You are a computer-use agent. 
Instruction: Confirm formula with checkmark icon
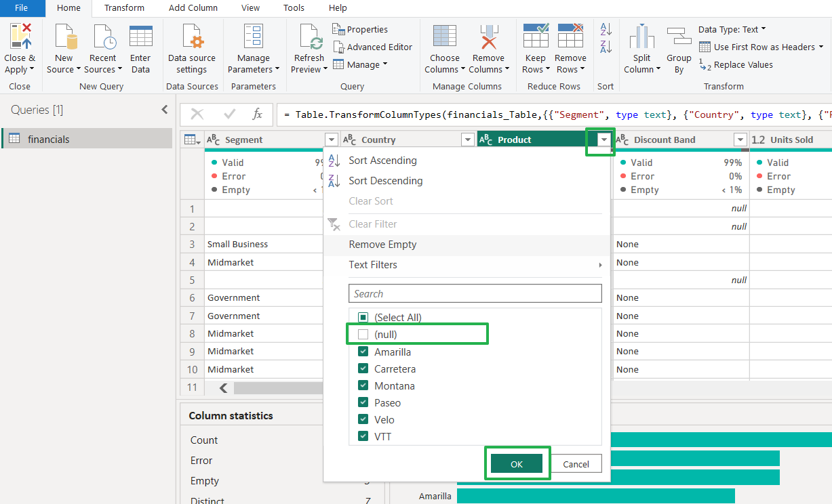(230, 114)
